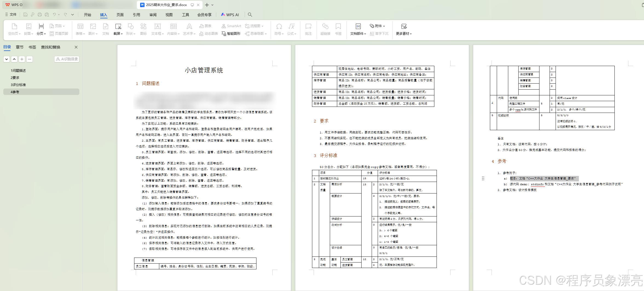Open the tab list arrow beside new tab
Viewport: 644px width, 291px height.
[x=212, y=5]
